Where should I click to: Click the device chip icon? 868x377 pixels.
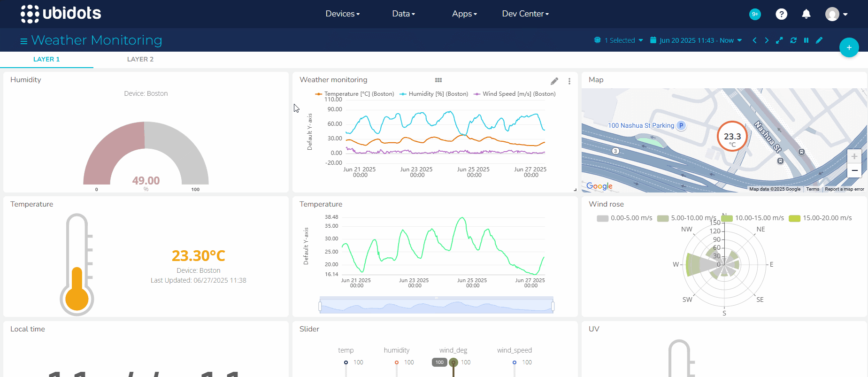(x=597, y=40)
